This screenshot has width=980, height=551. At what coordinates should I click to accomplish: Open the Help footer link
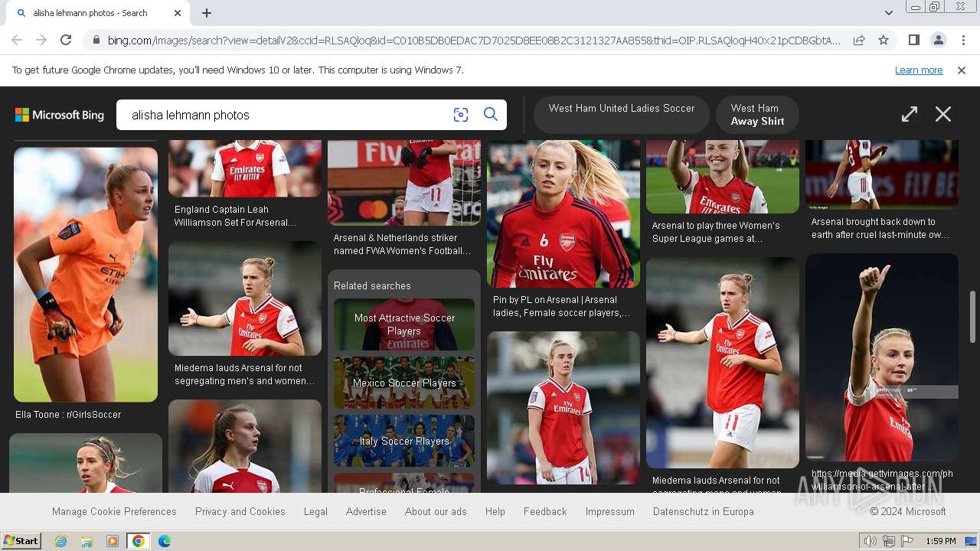[x=495, y=511]
